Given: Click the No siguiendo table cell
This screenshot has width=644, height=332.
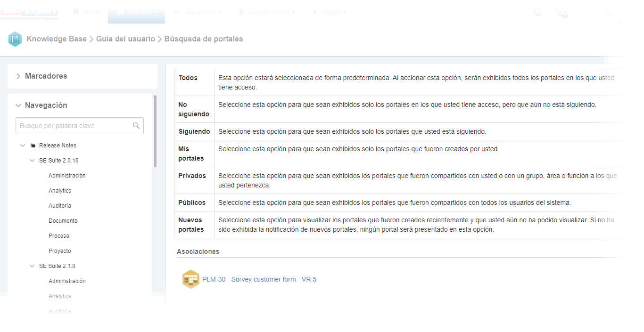Looking at the screenshot, I should tap(194, 109).
